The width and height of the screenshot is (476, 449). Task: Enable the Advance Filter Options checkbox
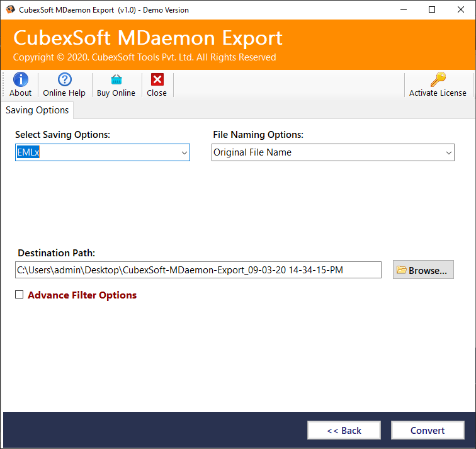(20, 295)
